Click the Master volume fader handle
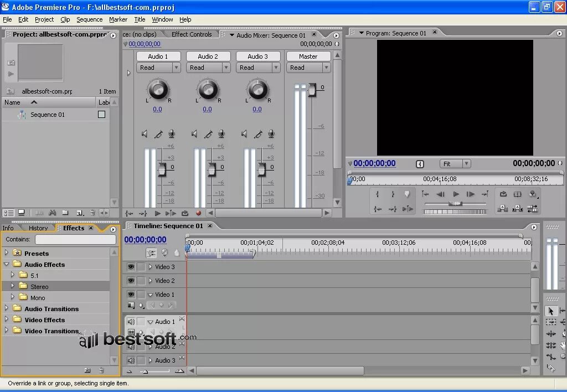 (x=312, y=89)
